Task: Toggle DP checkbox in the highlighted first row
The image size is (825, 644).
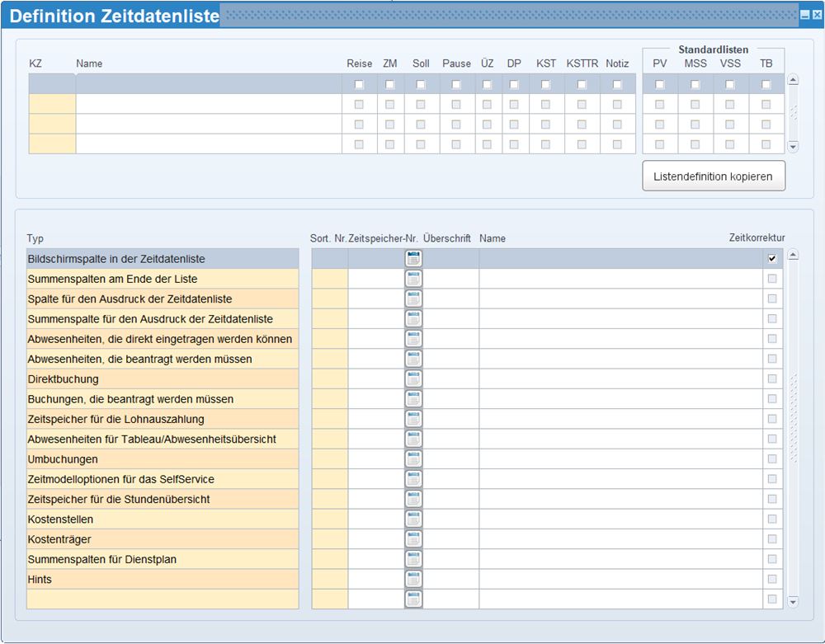Action: click(514, 84)
